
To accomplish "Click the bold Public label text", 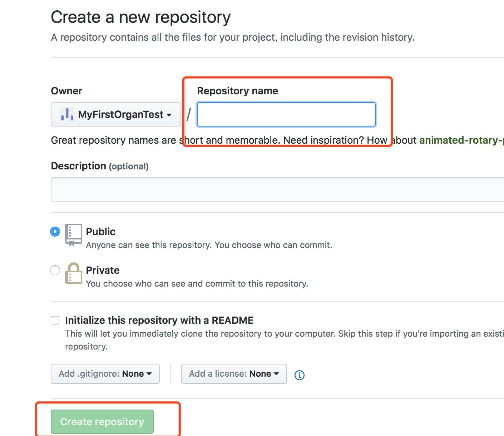I will pyautogui.click(x=101, y=232).
